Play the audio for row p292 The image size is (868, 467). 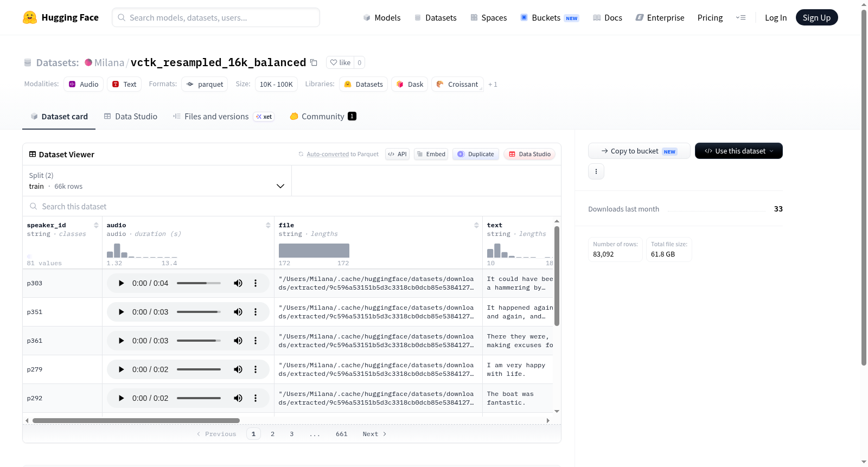tap(121, 398)
